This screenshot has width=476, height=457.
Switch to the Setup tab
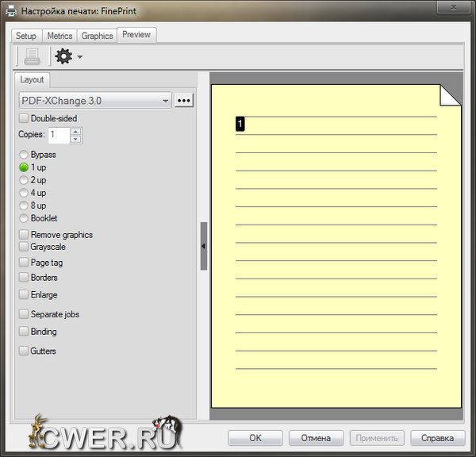[x=26, y=36]
